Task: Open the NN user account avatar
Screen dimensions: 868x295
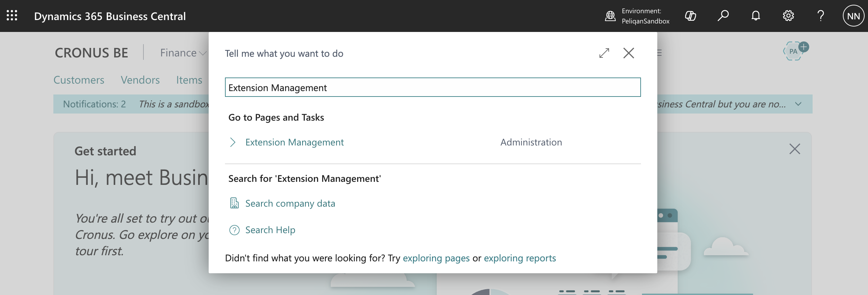Action: (x=853, y=16)
